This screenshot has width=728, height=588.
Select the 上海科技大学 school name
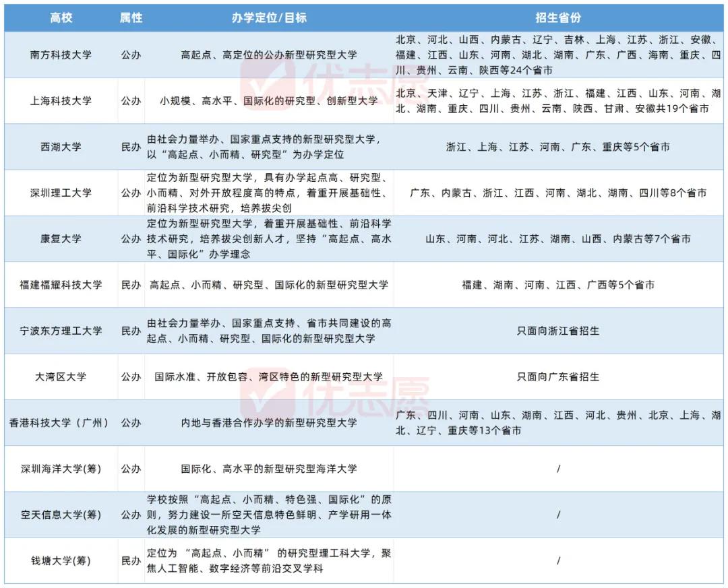tap(61, 101)
